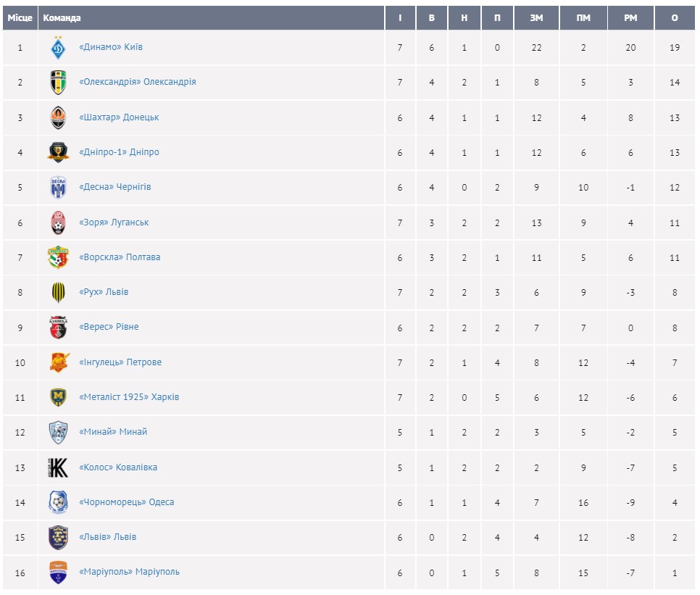The width and height of the screenshot is (700, 595).
Task: Follow the «Верес» Рівне team link
Action: (109, 327)
